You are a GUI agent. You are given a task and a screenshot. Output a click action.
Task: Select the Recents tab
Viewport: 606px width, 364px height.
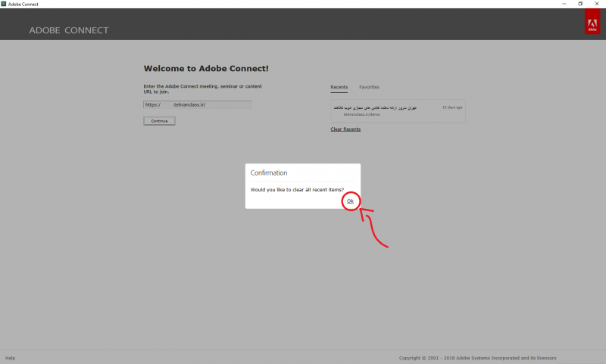coord(339,87)
